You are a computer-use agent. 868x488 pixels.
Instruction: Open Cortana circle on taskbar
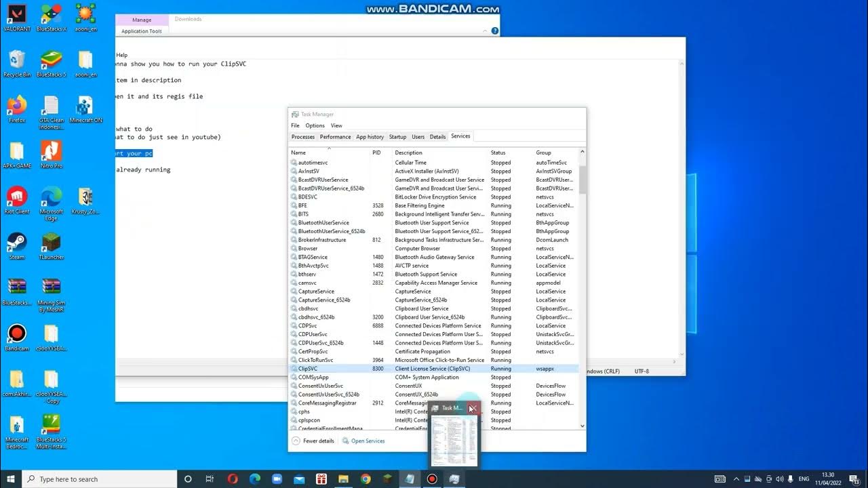point(188,479)
